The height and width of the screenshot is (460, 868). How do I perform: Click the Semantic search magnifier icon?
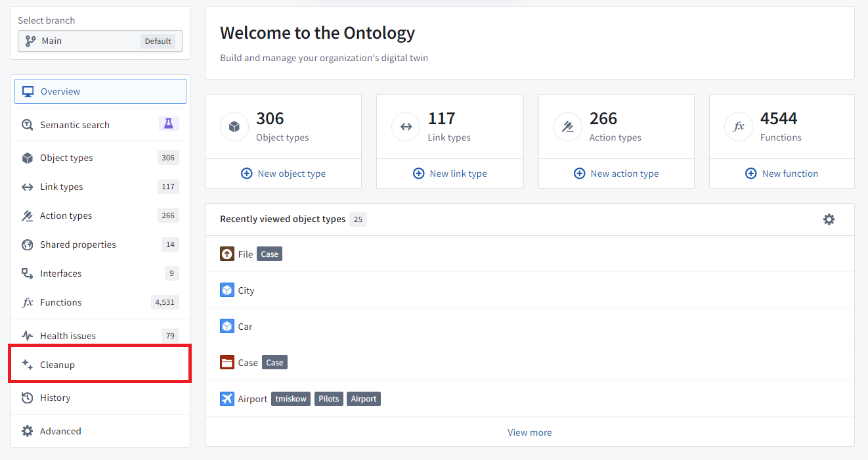pos(27,124)
